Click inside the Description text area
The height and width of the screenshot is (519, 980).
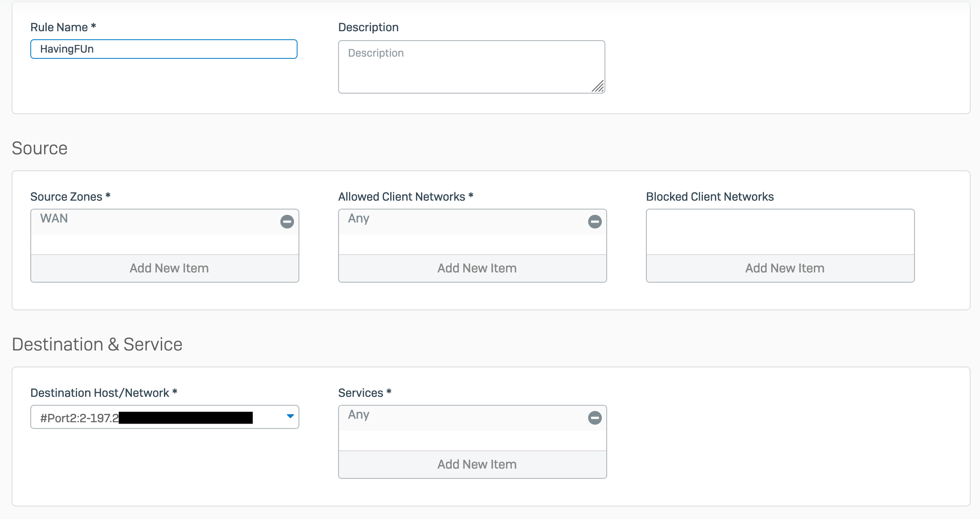point(471,67)
